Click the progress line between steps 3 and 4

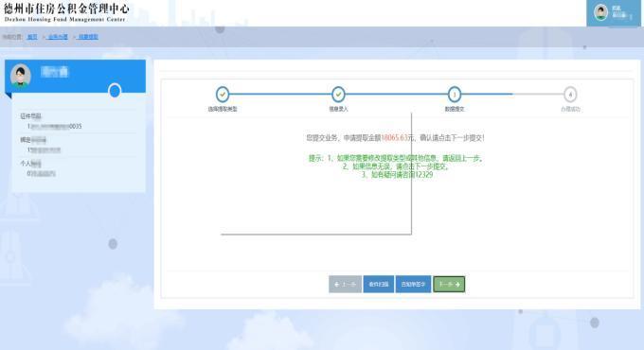pyautogui.click(x=512, y=95)
